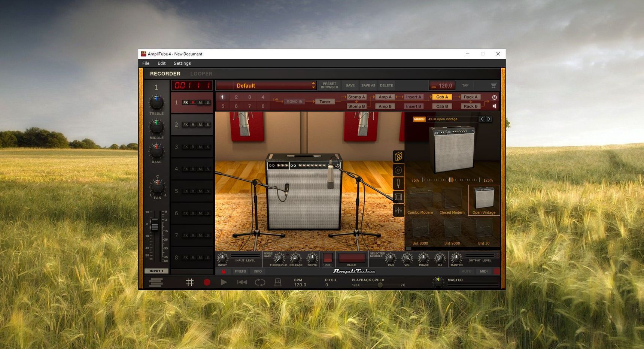Click the Play button in transport
The height and width of the screenshot is (349, 644).
224,282
